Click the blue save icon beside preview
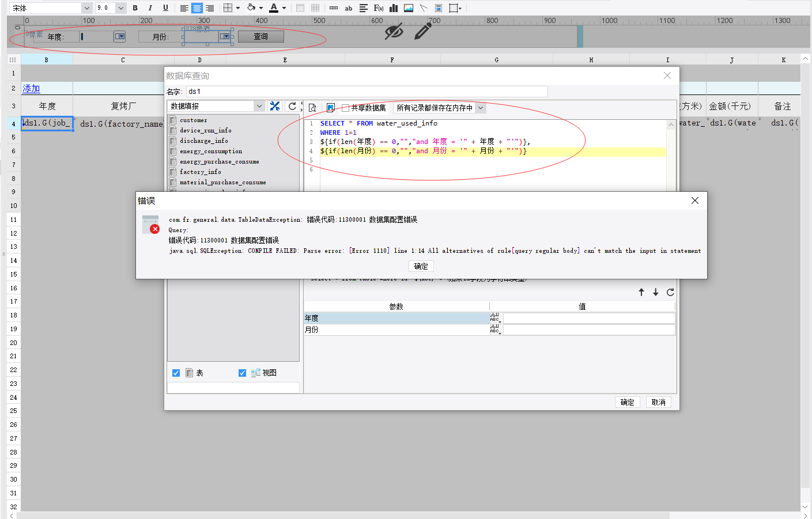The height and width of the screenshot is (519, 812). pyautogui.click(x=331, y=108)
